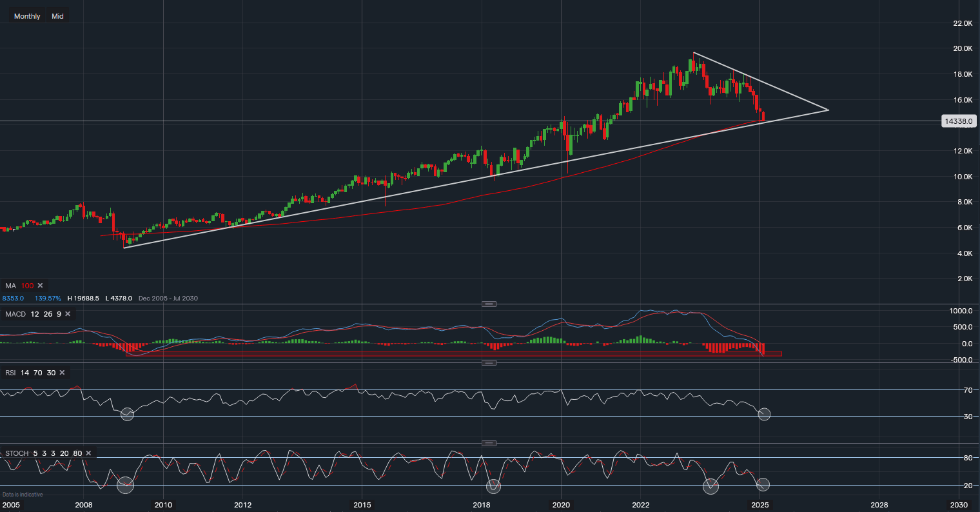Viewport: 980px width, 512px height.
Task: Open the Mid price-type selector
Action: 57,15
